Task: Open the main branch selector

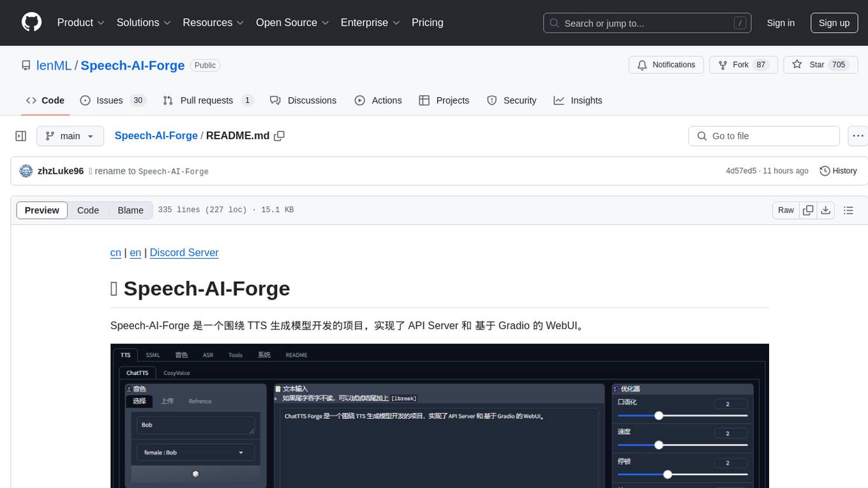Action: coord(70,136)
